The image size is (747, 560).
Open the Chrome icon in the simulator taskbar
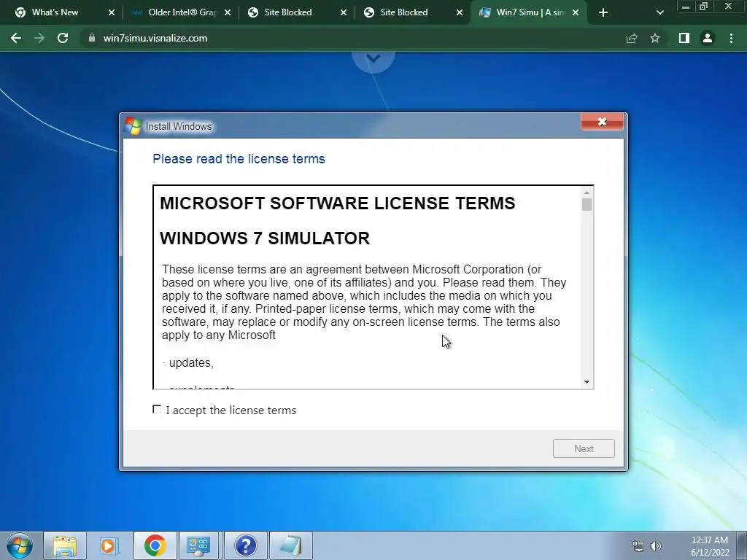point(155,545)
